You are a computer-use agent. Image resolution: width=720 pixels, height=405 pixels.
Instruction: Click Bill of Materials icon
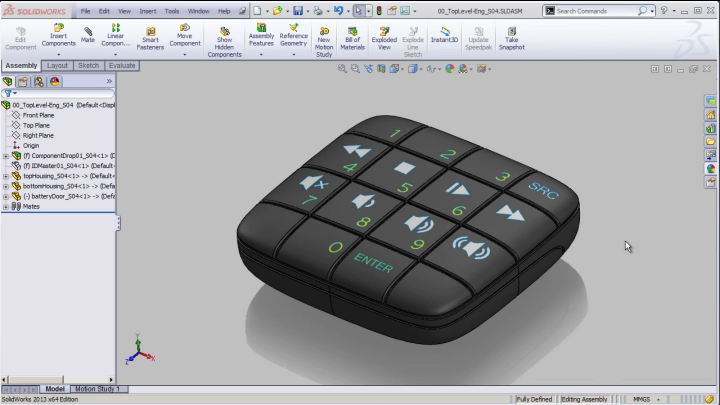pos(352,38)
